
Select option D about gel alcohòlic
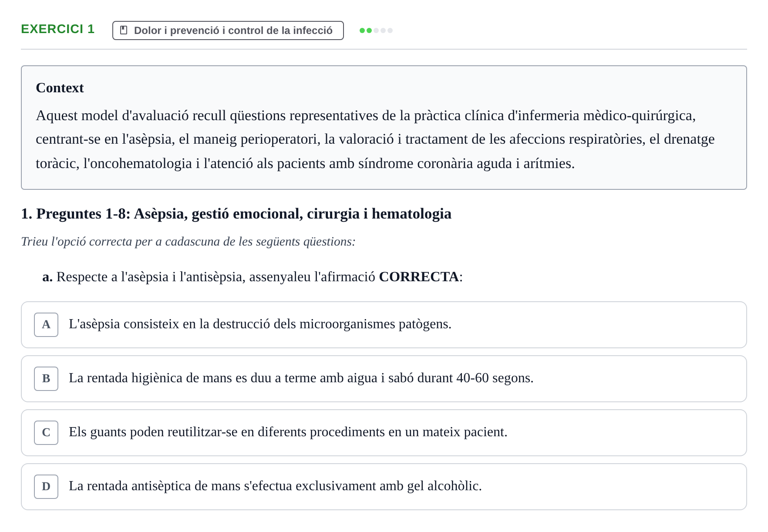click(384, 487)
